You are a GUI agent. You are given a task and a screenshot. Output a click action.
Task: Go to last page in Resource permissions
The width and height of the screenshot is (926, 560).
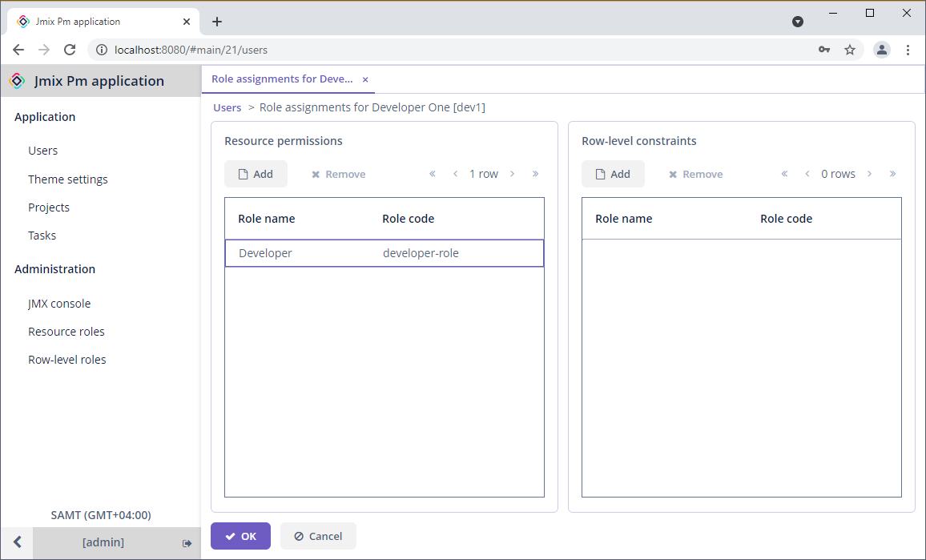(535, 174)
